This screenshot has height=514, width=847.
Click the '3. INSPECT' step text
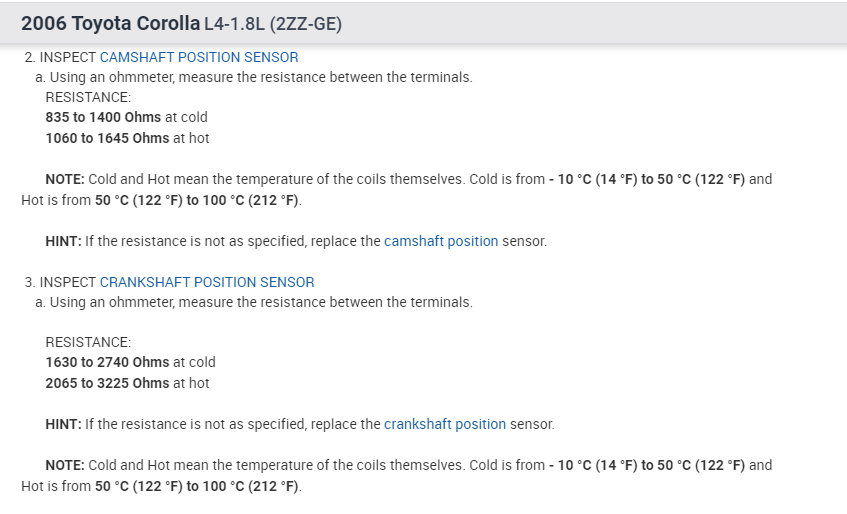click(61, 282)
